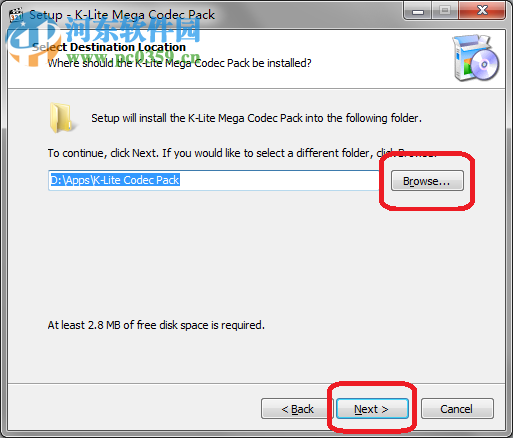Image resolution: width=513 pixels, height=438 pixels.
Task: Click the 2.8 MB free disk space notice
Action: [156, 325]
